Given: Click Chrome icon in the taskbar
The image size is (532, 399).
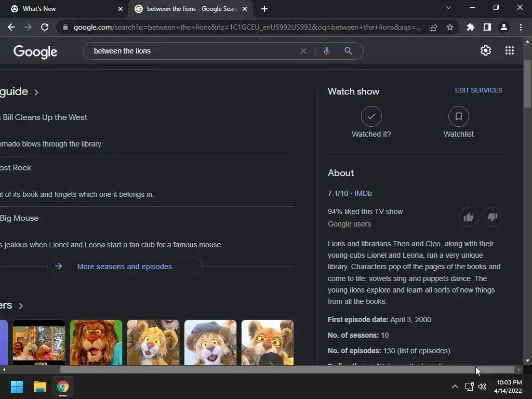Looking at the screenshot, I should [x=63, y=387].
